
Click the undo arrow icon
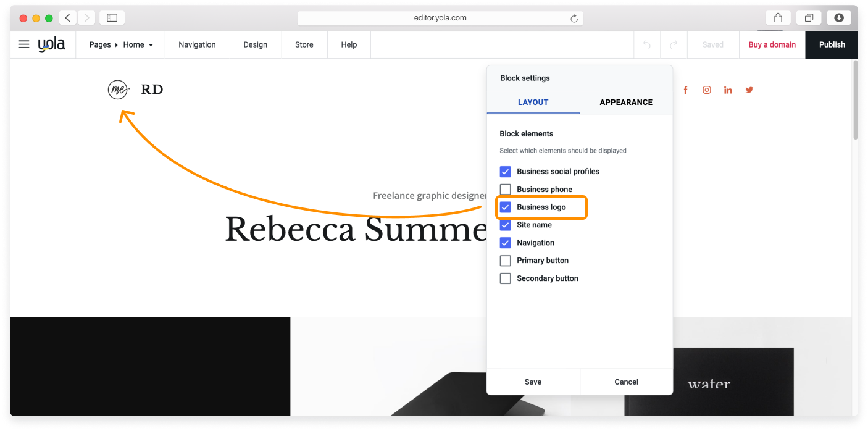click(x=647, y=44)
